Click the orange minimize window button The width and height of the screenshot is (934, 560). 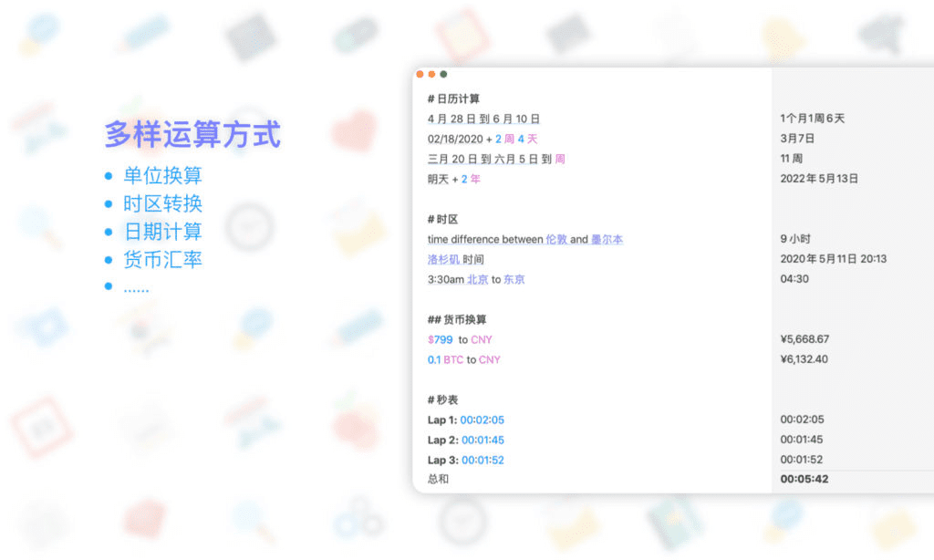tap(431, 74)
